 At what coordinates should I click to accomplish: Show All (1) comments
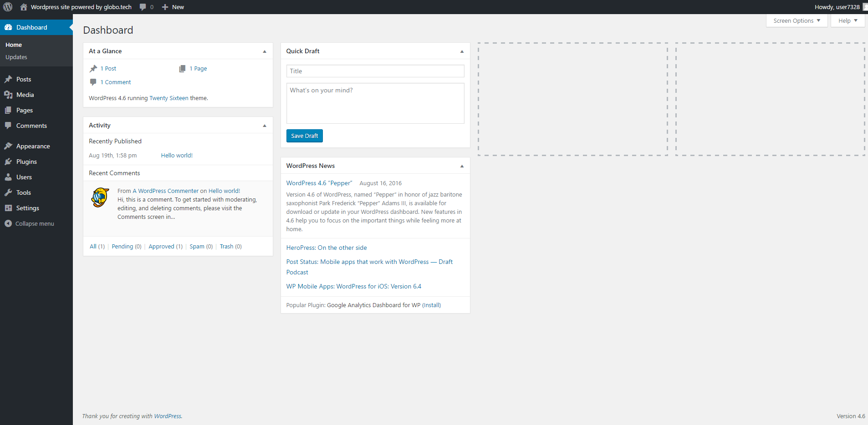(x=97, y=246)
